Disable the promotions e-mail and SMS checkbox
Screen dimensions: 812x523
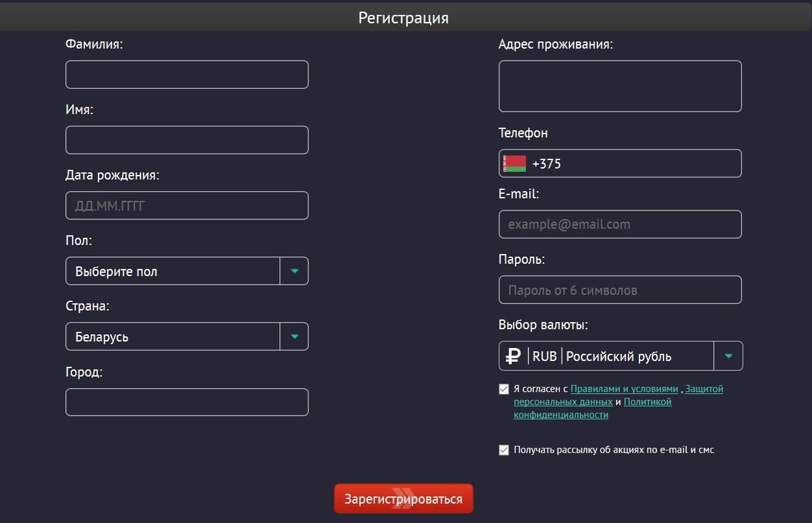[x=504, y=450]
